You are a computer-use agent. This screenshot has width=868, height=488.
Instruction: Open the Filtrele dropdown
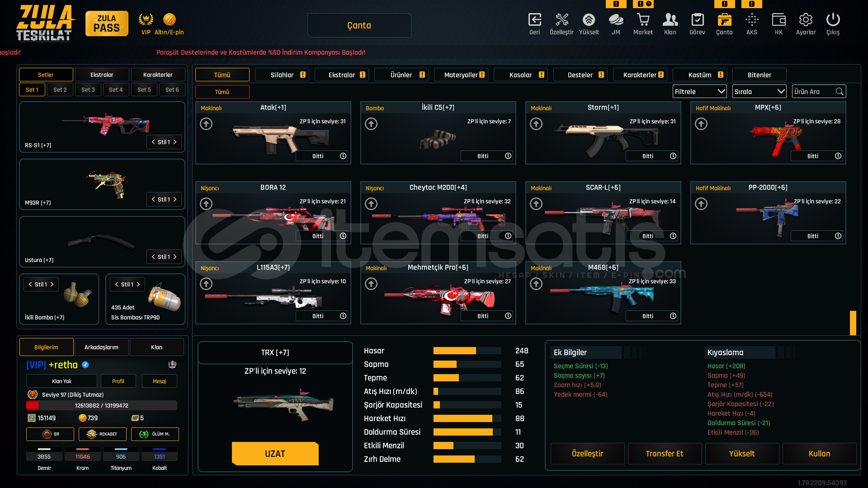pos(699,92)
